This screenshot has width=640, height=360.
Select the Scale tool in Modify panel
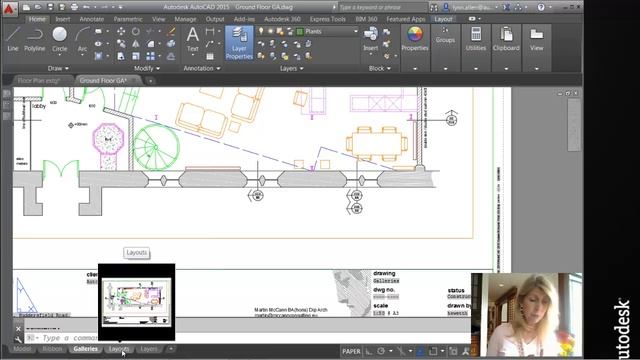click(136, 56)
